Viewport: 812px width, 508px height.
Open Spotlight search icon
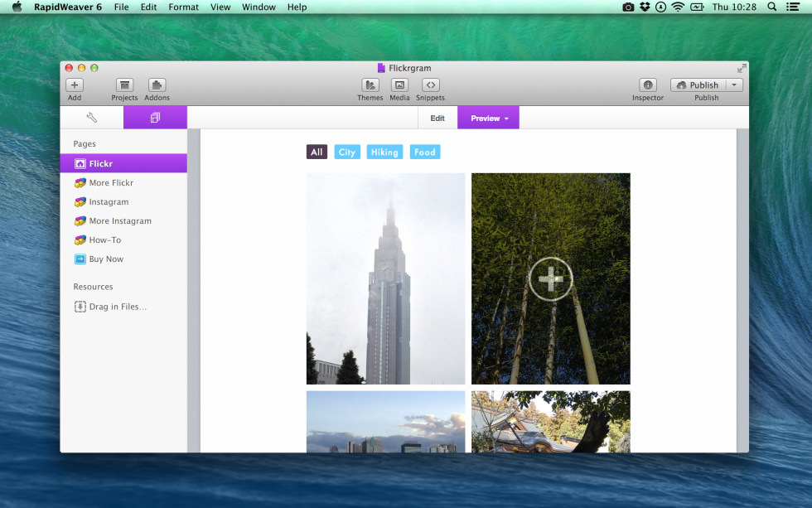pyautogui.click(x=771, y=7)
